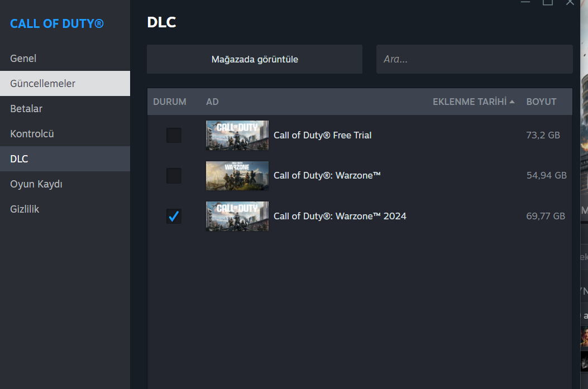588x389 pixels.
Task: Sort the list by the DURUM column
Action: point(170,102)
